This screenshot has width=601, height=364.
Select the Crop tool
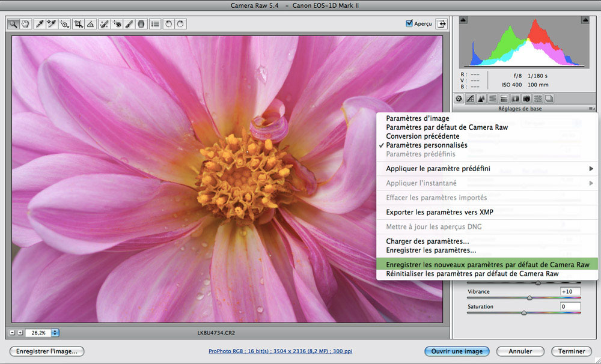click(78, 24)
